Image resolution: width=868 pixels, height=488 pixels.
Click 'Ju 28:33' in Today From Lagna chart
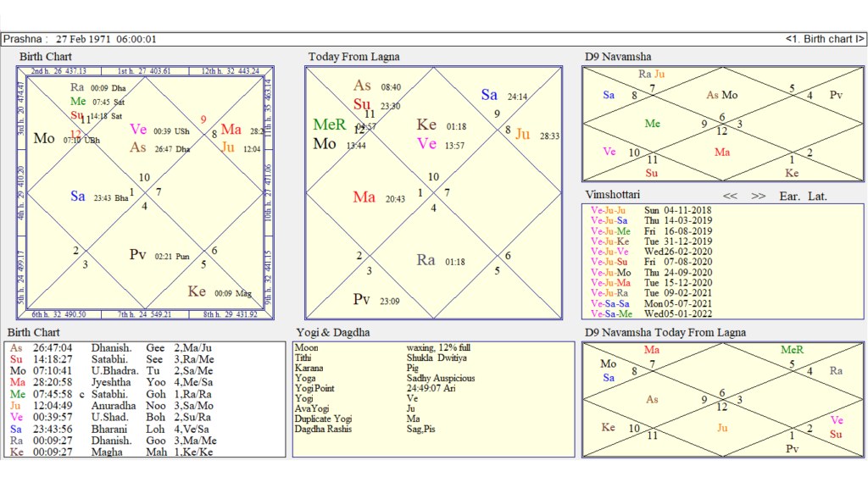(x=537, y=135)
